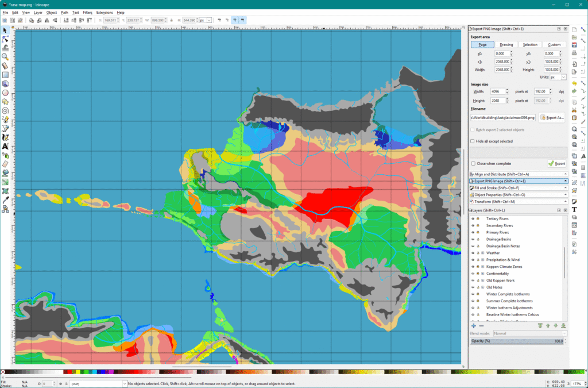Lower layer to bottom icon

[x=563, y=326]
